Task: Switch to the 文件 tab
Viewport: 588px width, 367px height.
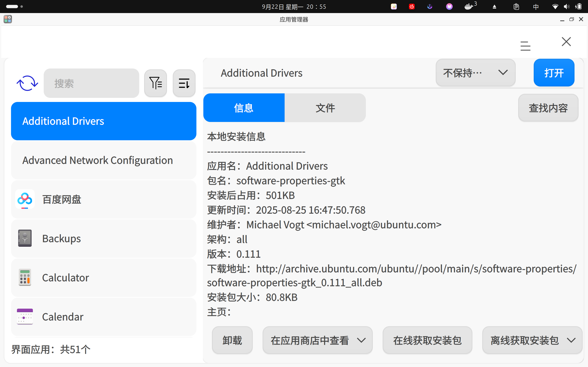Action: point(325,108)
